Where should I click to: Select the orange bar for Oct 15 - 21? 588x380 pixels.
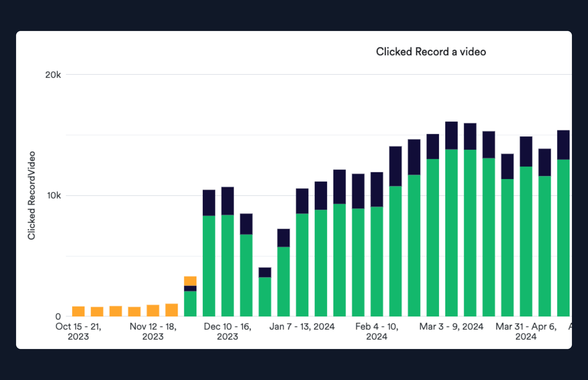tap(78, 311)
